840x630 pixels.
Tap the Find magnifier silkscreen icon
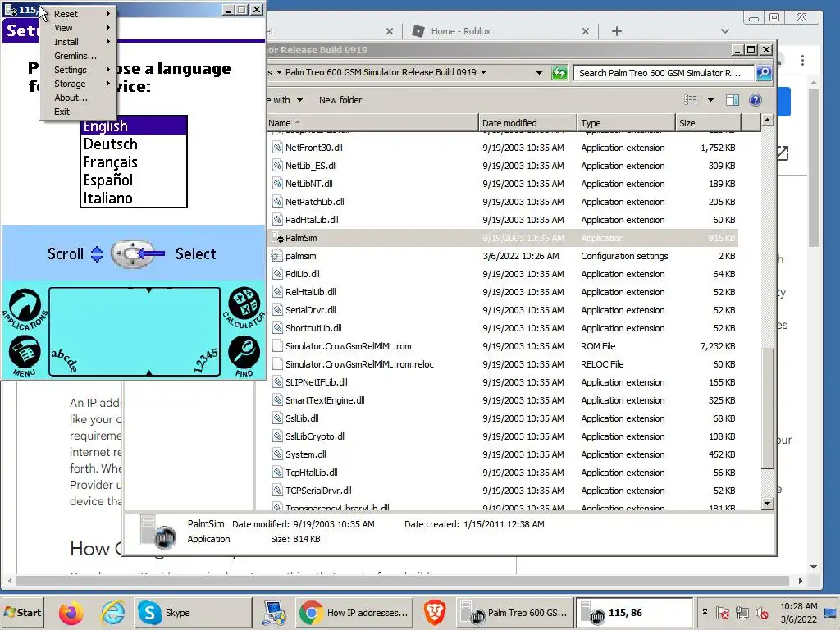(244, 355)
